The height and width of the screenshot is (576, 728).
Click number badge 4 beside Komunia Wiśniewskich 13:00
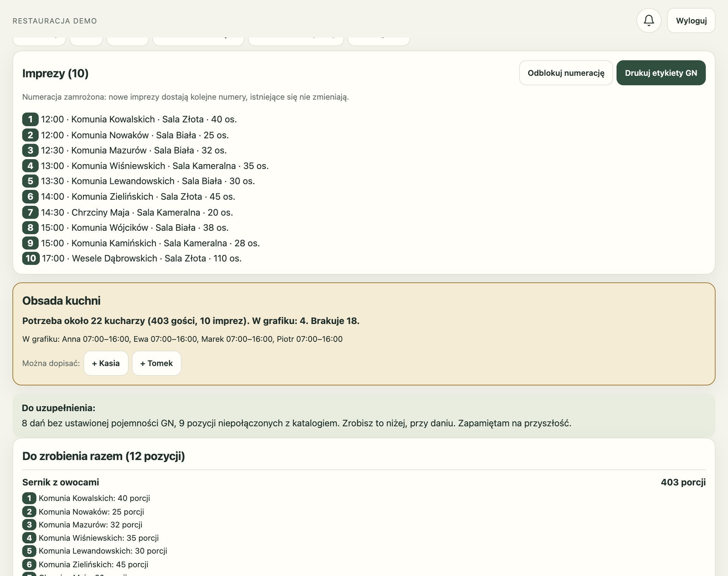click(x=30, y=166)
